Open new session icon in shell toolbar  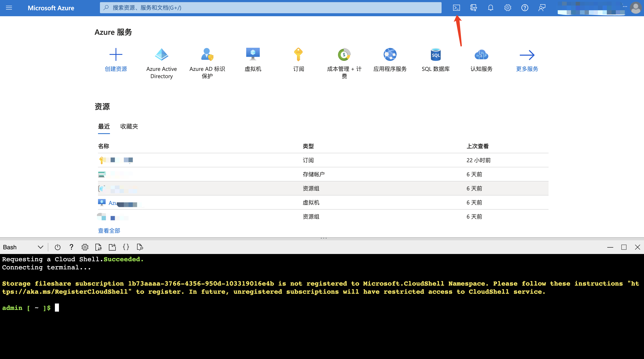pyautogui.click(x=112, y=247)
